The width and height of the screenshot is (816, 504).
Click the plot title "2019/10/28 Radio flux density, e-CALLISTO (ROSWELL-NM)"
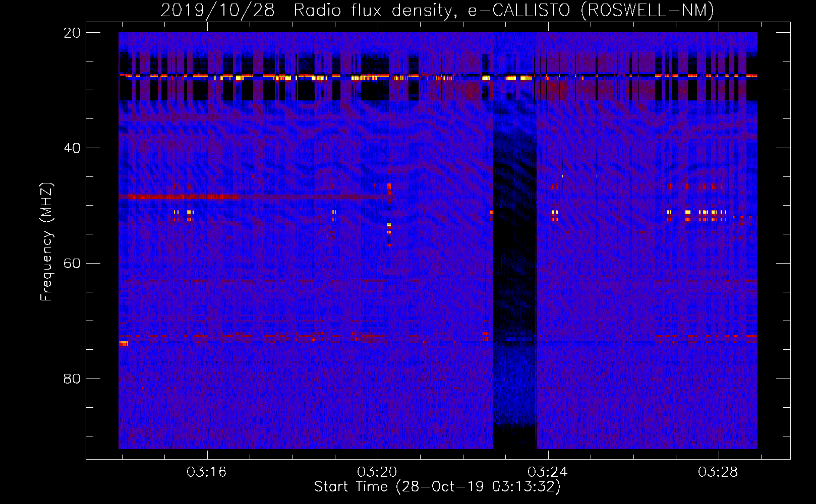coord(437,10)
